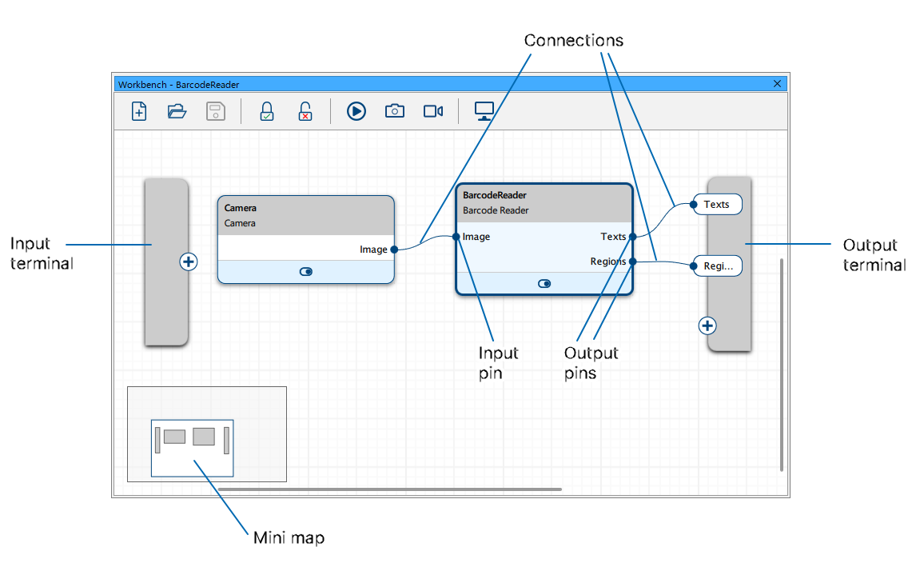Open a file with the folder icon
Screen dimensions: 924x567
pyautogui.click(x=177, y=111)
